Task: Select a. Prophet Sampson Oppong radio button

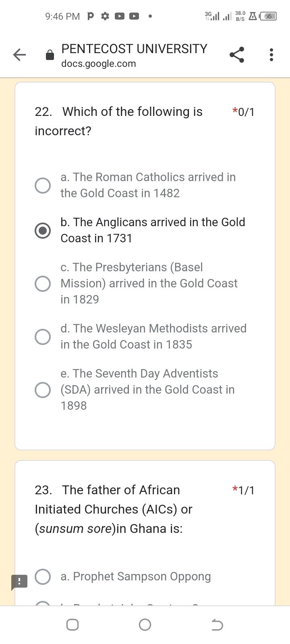Action: [x=43, y=576]
